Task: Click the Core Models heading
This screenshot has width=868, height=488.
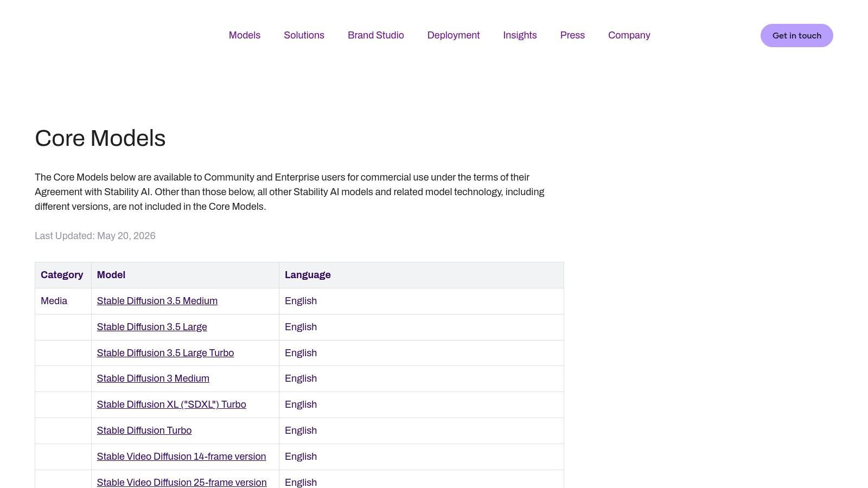Action: point(100,138)
